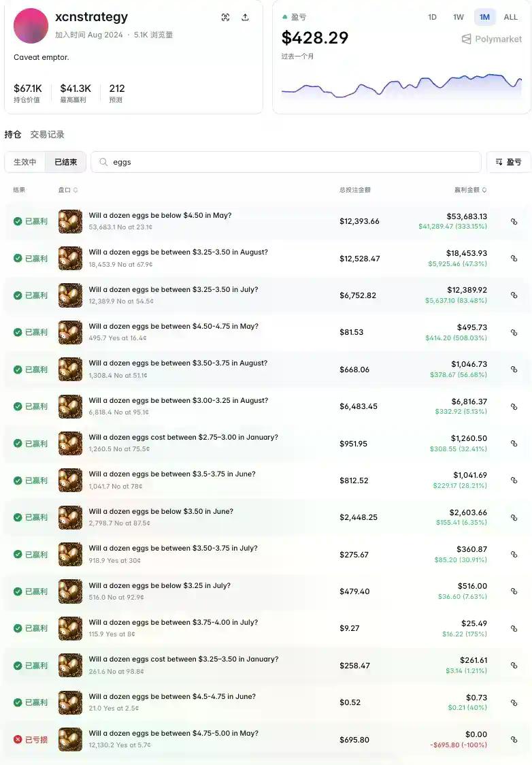Click the $18,453.93 payout value
The image size is (532, 765).
point(467,253)
